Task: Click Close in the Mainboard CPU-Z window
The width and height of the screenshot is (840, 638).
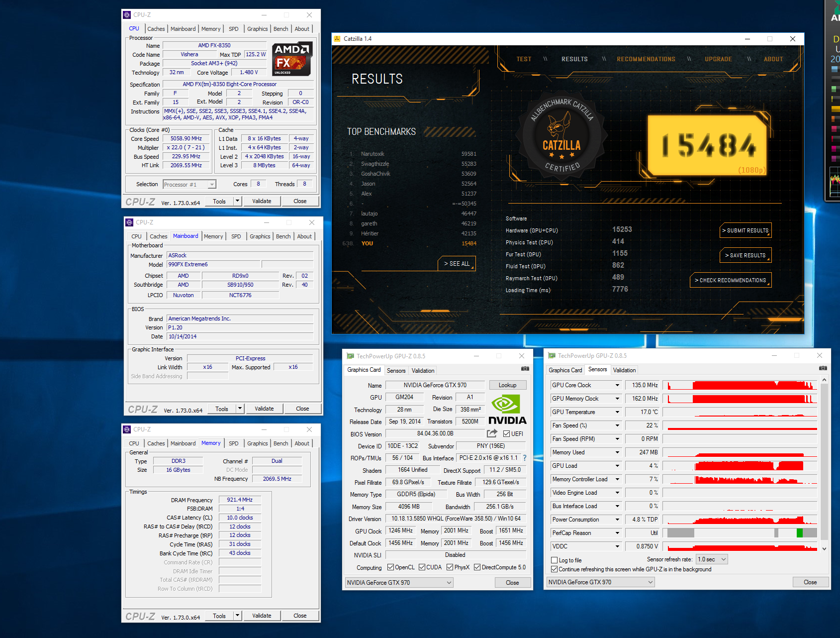Action: pyautogui.click(x=302, y=409)
